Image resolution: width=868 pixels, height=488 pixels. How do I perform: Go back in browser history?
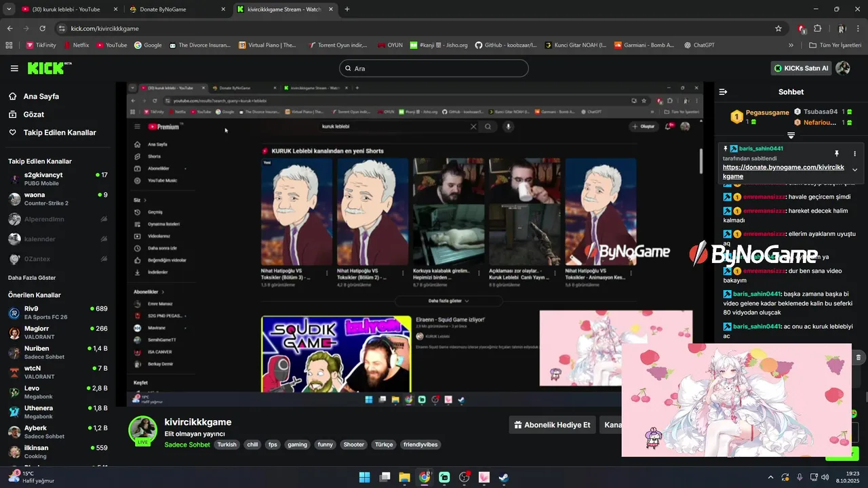[x=9, y=28]
